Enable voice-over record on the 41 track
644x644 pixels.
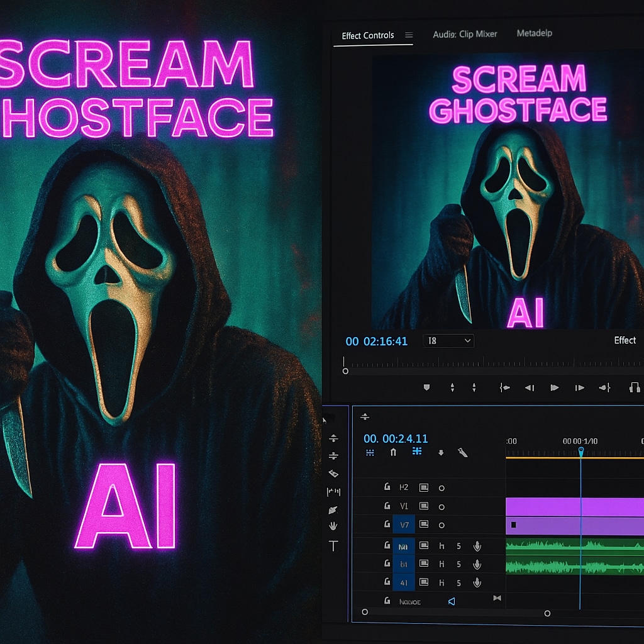pyautogui.click(x=477, y=582)
